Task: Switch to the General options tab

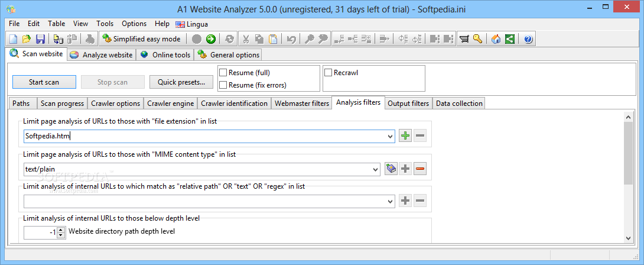Action: tap(229, 55)
